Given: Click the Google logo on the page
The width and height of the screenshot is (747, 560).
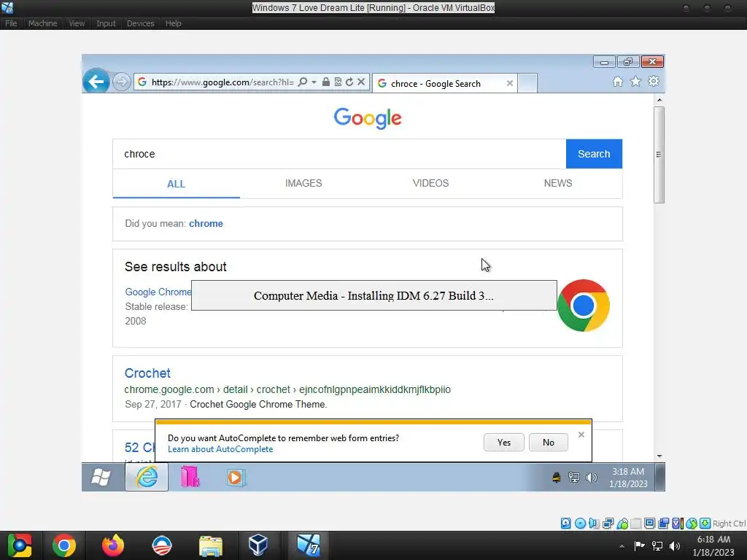Looking at the screenshot, I should tap(368, 118).
